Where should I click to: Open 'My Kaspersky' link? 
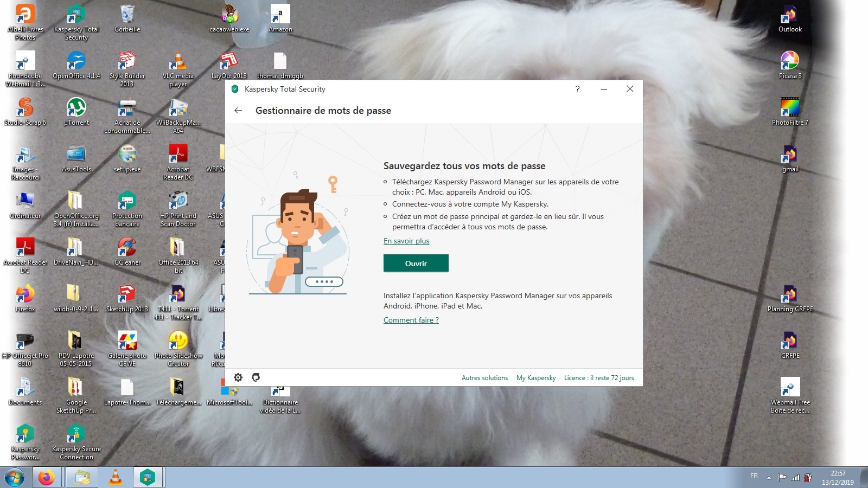pos(536,378)
